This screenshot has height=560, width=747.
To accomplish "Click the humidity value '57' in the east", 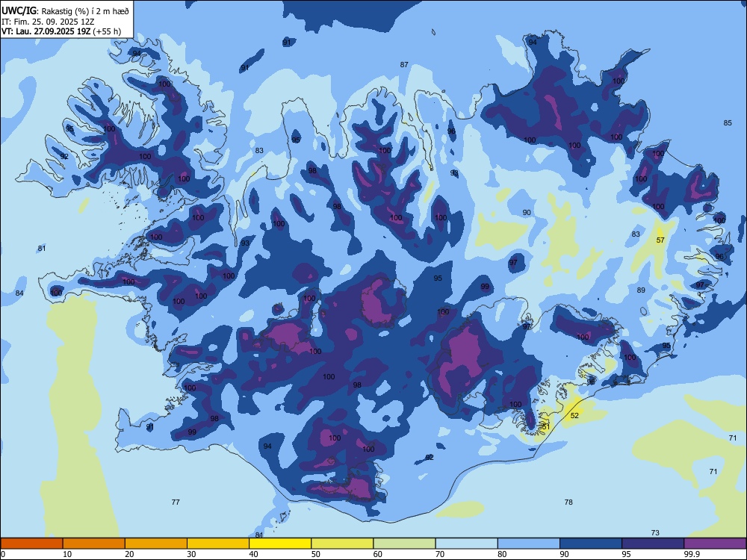I will [x=660, y=240].
